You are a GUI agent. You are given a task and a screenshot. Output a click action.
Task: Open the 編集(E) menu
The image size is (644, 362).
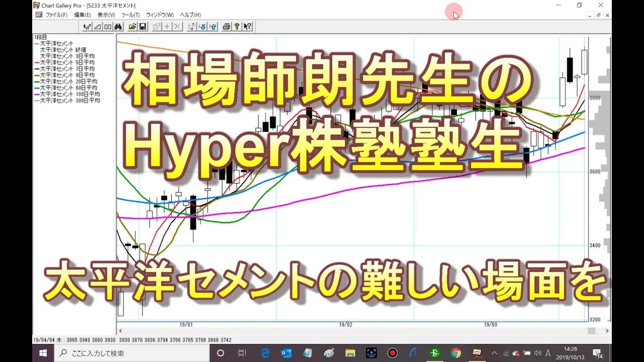(83, 15)
